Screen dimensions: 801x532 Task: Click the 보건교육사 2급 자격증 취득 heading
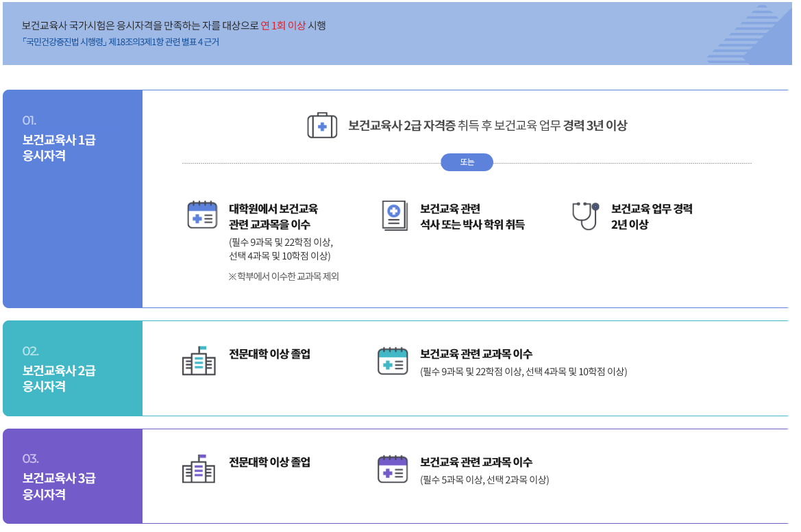[x=488, y=125]
